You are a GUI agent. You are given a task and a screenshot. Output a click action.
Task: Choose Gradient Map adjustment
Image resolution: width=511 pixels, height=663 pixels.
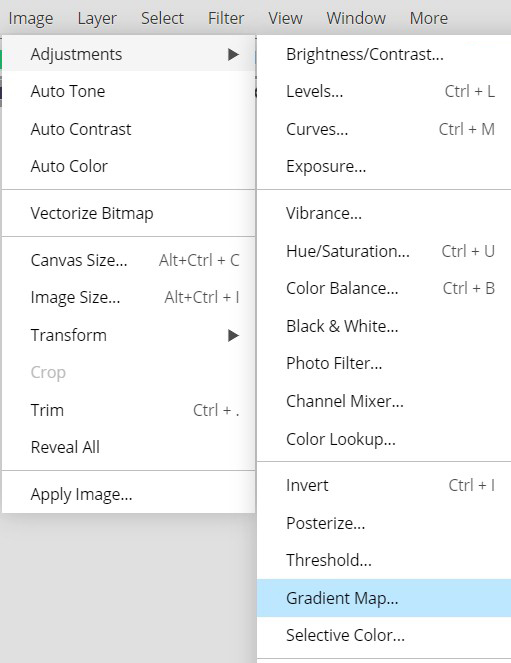[384, 598]
